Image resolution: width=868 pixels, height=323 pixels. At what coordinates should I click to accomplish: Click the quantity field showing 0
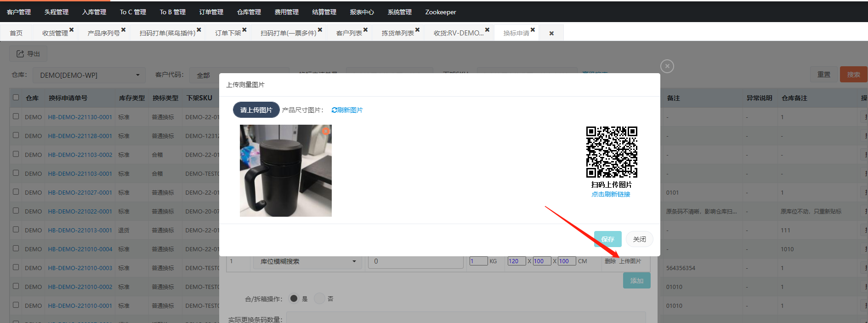pos(415,261)
